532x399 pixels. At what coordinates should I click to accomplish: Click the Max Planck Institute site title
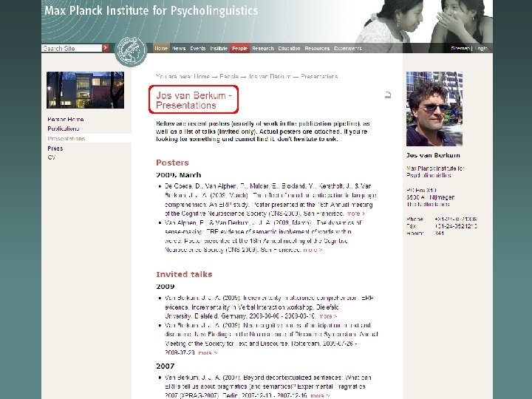coord(151,10)
